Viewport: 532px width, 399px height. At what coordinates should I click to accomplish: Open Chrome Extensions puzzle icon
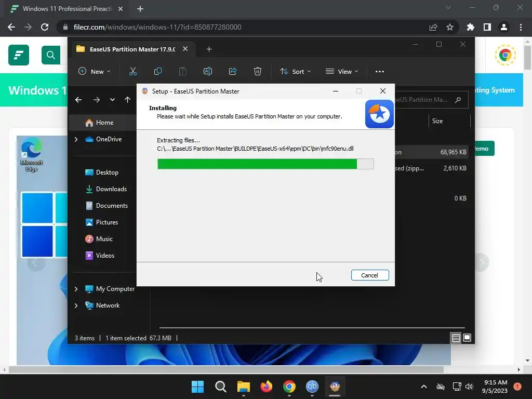471,27
